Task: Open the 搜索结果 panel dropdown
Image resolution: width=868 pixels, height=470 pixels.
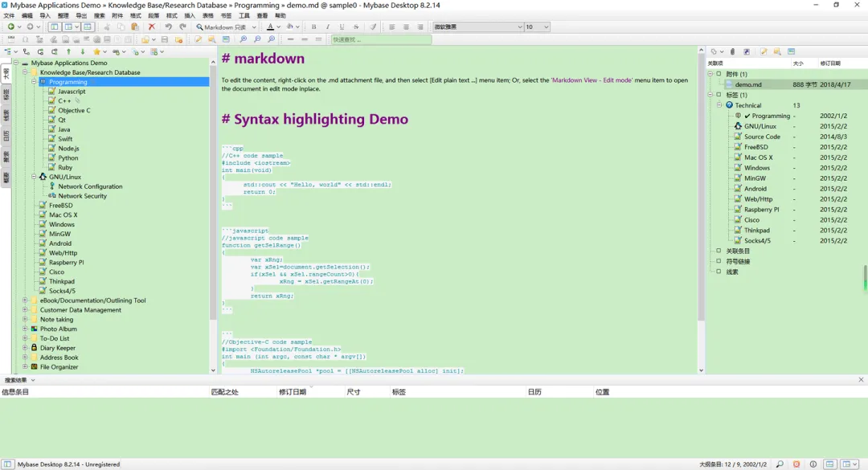Action: coord(33,380)
